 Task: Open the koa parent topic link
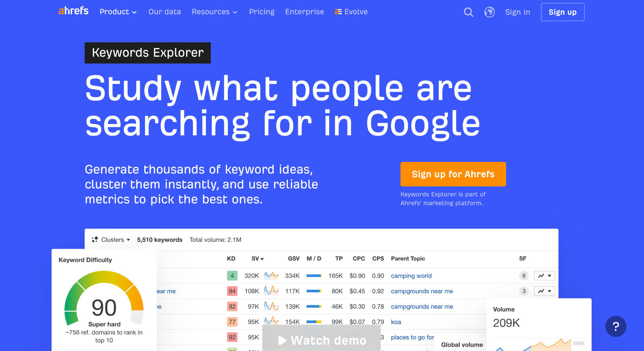point(396,322)
